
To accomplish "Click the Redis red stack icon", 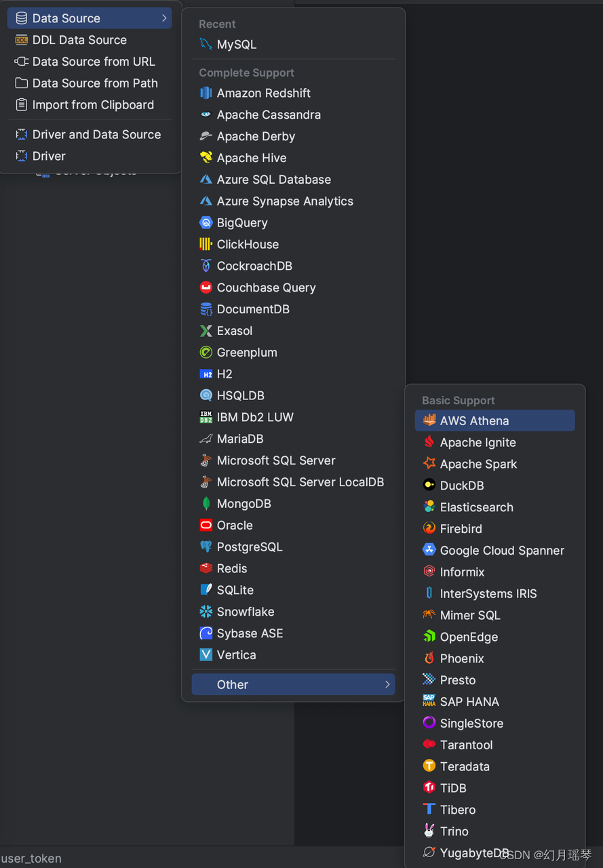I will [x=206, y=568].
